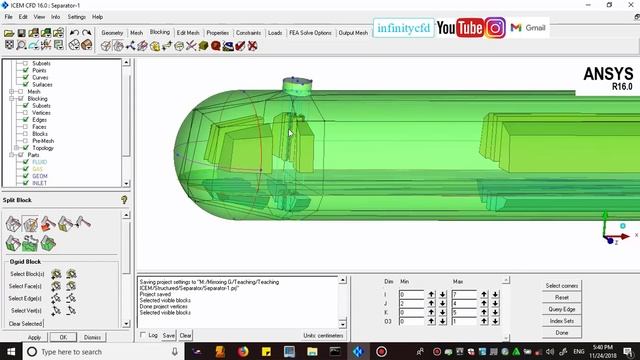Increase I Min index with up arrow
Screen dimensions: 640x360
(431, 294)
